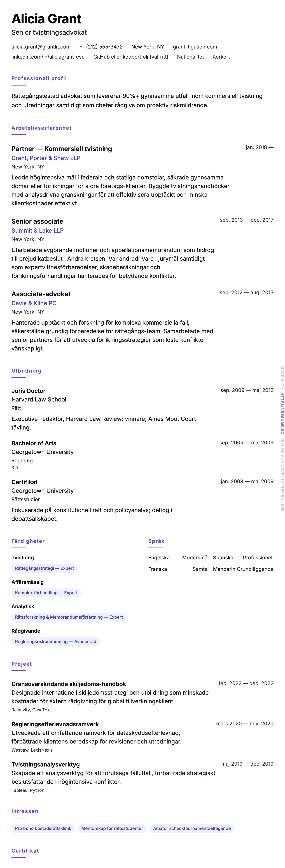Select the Mentorskap för rättsstudenter interest tag
Screen dimensions: 285x868
(x=112, y=829)
